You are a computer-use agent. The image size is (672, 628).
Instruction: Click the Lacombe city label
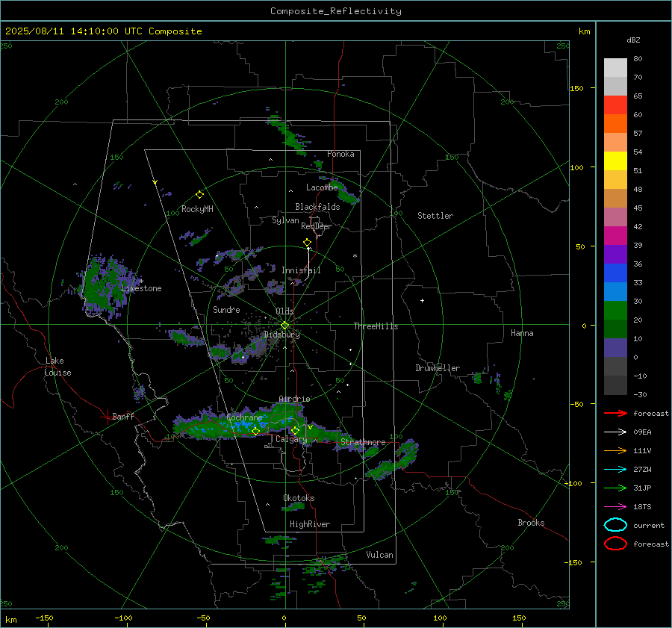[x=322, y=187]
